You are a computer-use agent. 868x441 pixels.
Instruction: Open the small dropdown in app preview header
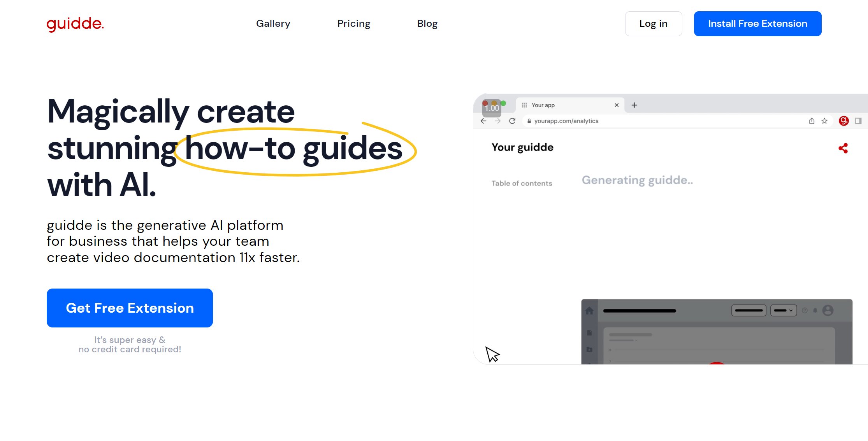[x=784, y=310]
